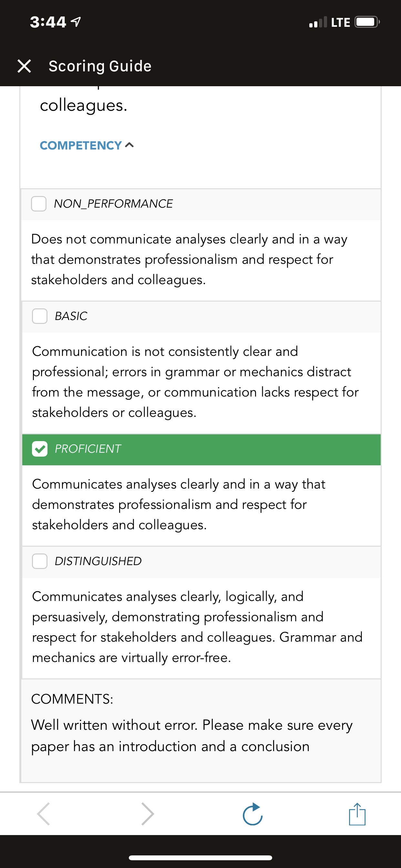Tap the battery indicator icon
The width and height of the screenshot is (401, 868).
click(367, 22)
